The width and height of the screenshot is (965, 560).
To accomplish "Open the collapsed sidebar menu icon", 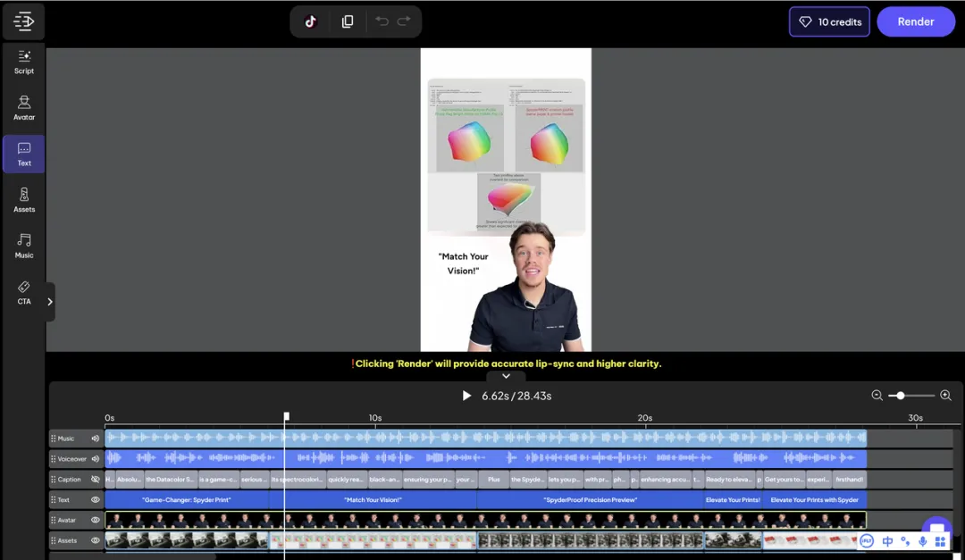I will 23,21.
